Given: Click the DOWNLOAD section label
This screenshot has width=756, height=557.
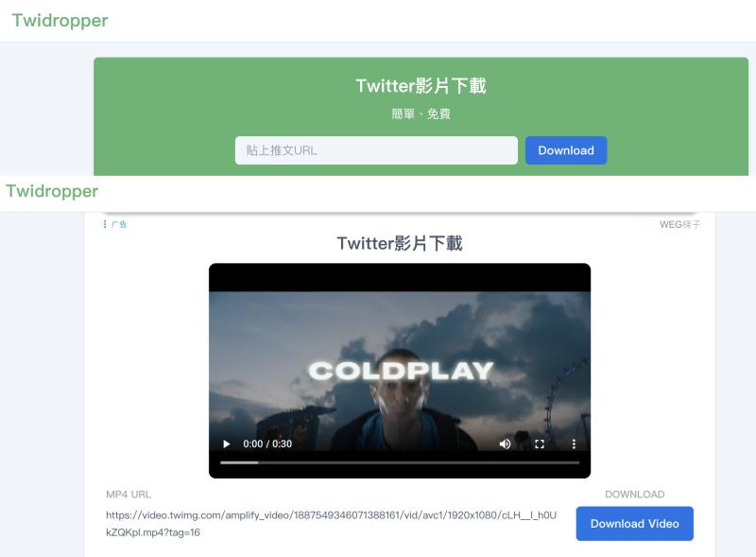Looking at the screenshot, I should (634, 494).
